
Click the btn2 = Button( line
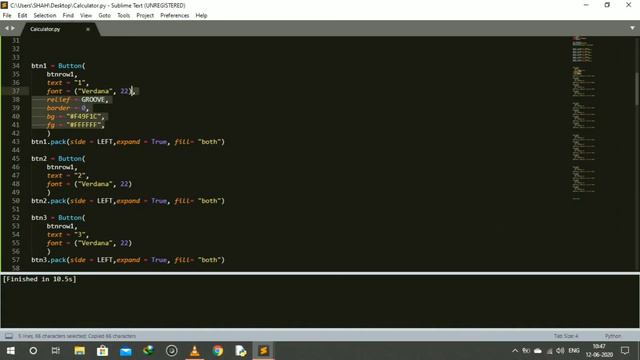(58, 158)
